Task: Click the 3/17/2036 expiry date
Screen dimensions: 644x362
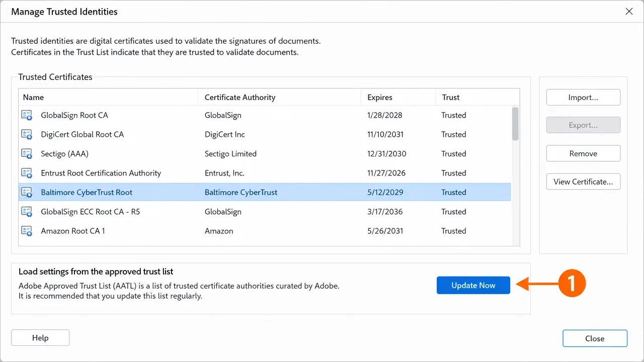Action: tap(385, 212)
